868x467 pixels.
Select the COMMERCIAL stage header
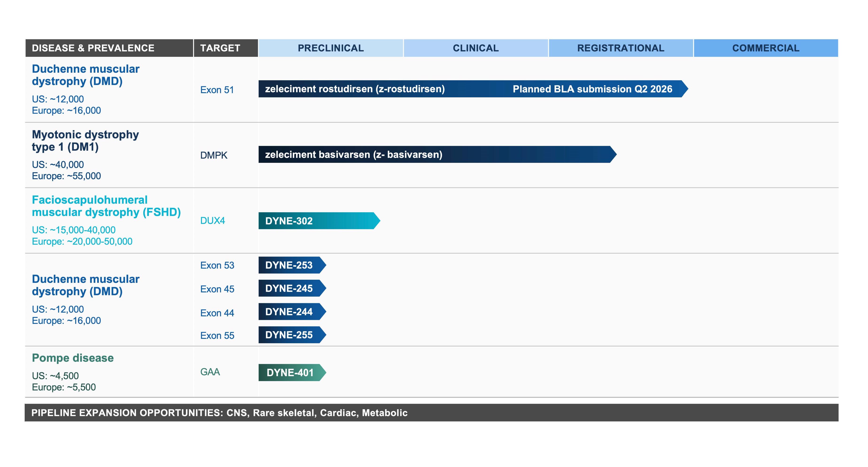(x=766, y=48)
